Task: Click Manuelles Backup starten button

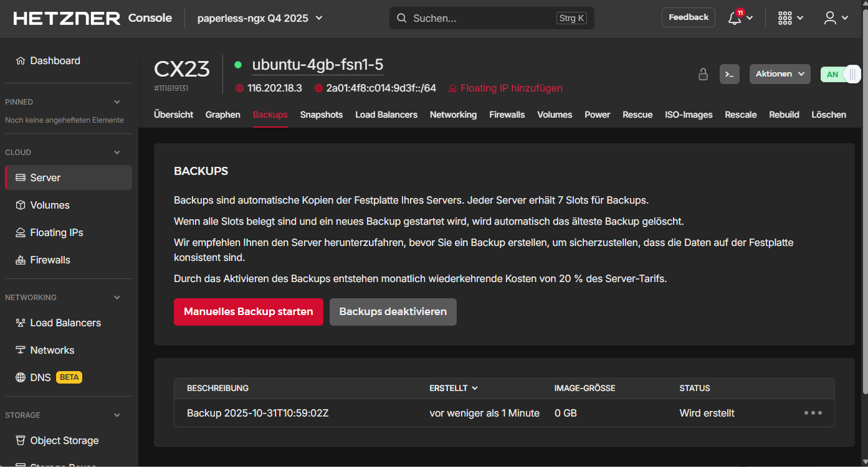Action: click(x=248, y=311)
